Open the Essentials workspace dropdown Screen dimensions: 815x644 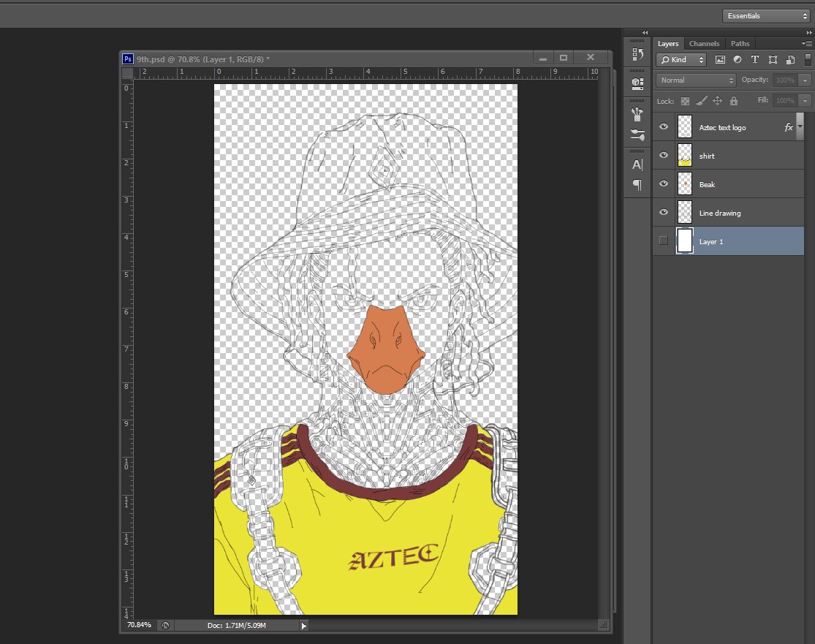(766, 16)
